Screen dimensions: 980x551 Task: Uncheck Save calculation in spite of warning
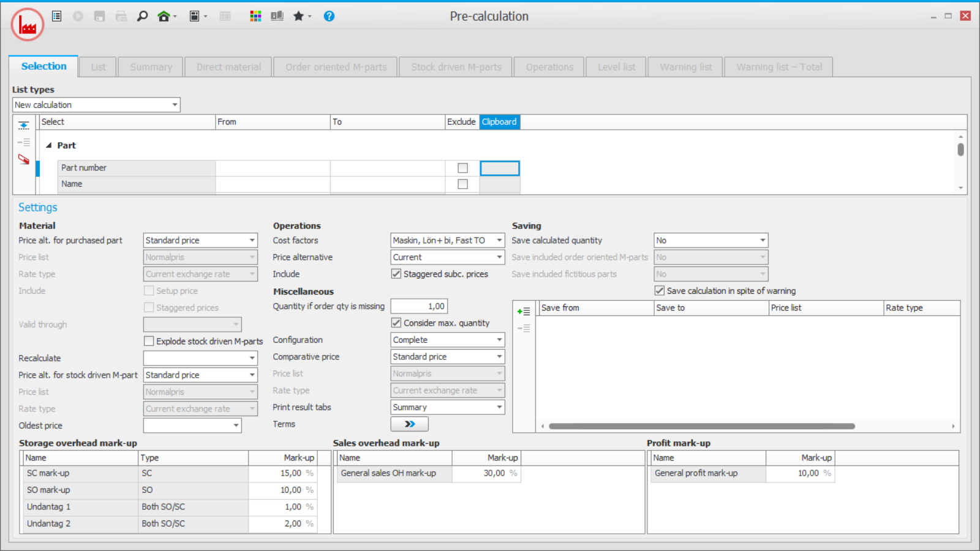660,291
